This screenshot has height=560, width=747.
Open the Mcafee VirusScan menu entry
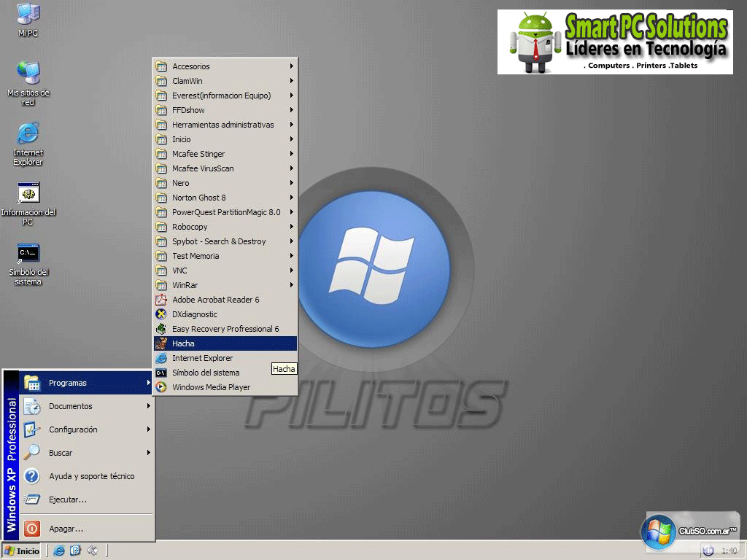[225, 168]
